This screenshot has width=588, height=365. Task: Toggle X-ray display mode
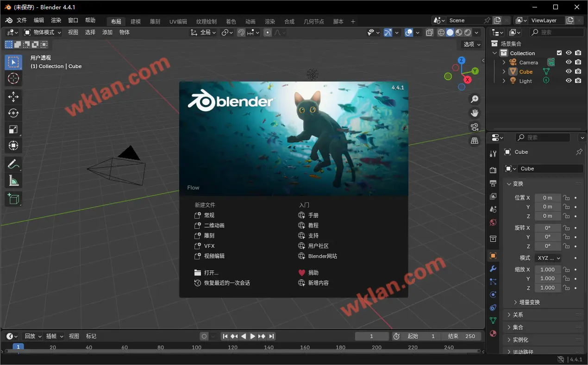(429, 32)
